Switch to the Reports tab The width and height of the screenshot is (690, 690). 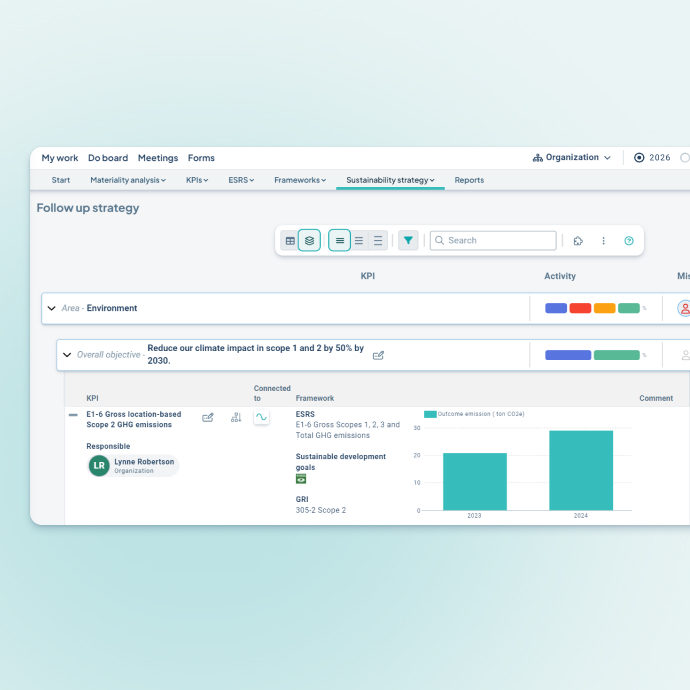pyautogui.click(x=469, y=180)
